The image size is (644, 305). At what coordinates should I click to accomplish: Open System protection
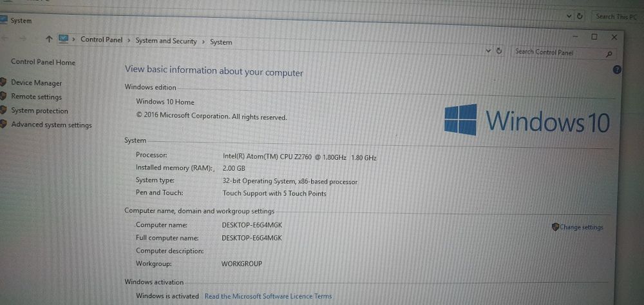[39, 110]
